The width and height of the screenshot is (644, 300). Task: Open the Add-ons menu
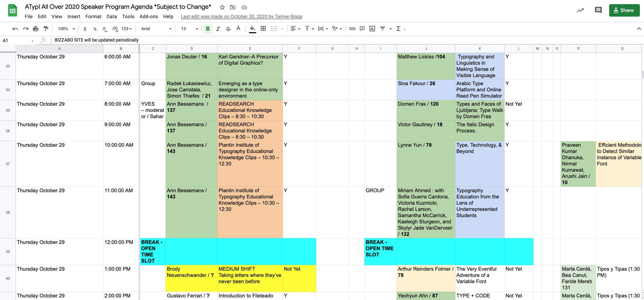(x=148, y=17)
